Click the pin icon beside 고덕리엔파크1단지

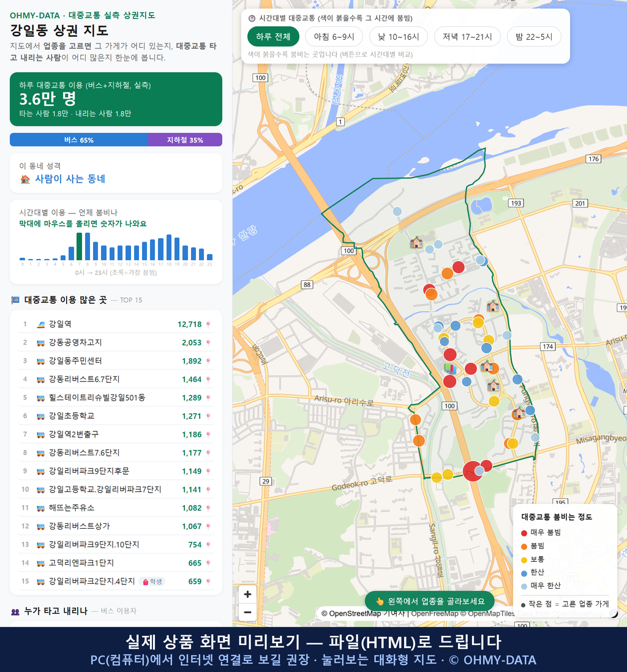click(x=208, y=563)
